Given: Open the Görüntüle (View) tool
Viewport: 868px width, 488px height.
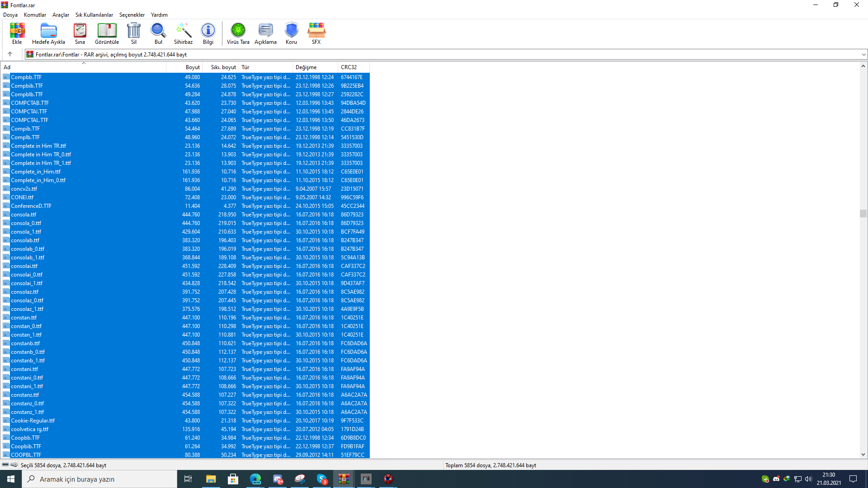Looking at the screenshot, I should (x=107, y=33).
